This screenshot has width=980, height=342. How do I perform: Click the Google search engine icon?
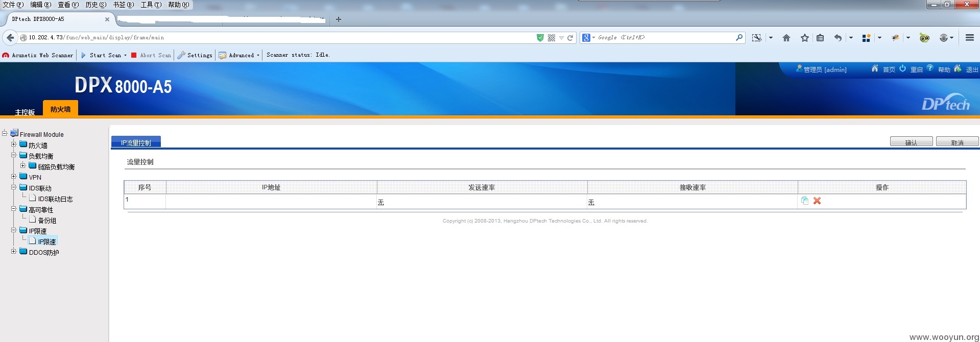click(x=586, y=38)
